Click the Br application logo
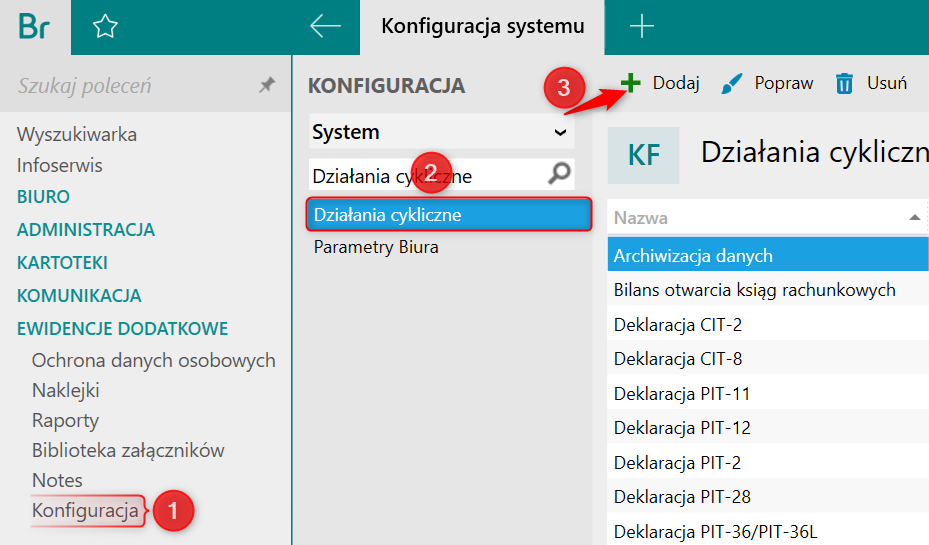This screenshot has height=545, width=929. 34,27
